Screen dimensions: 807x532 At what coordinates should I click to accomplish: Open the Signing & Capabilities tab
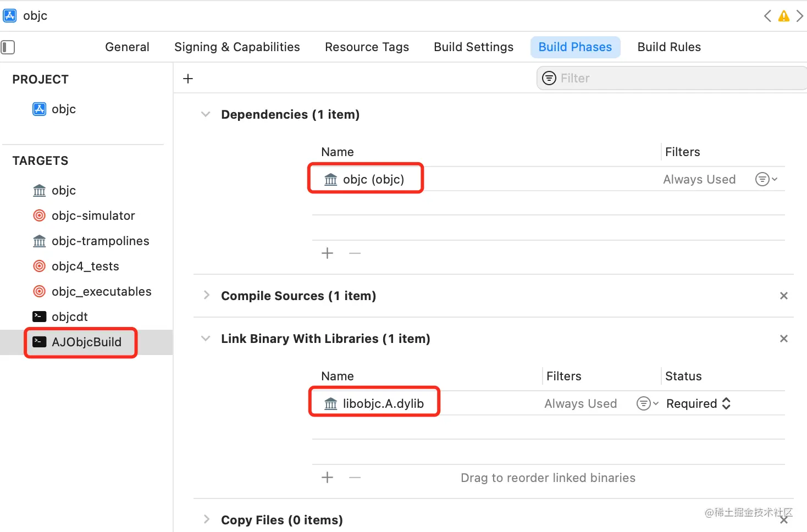coord(237,47)
